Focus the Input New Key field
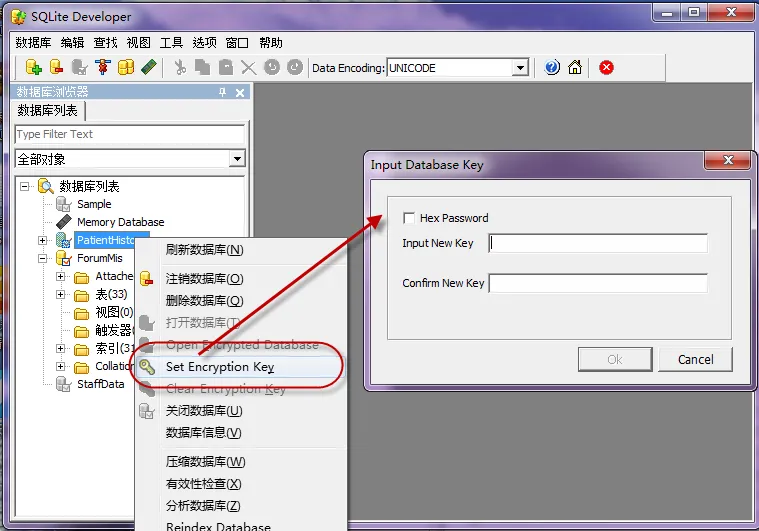The image size is (759, 531). click(x=598, y=243)
